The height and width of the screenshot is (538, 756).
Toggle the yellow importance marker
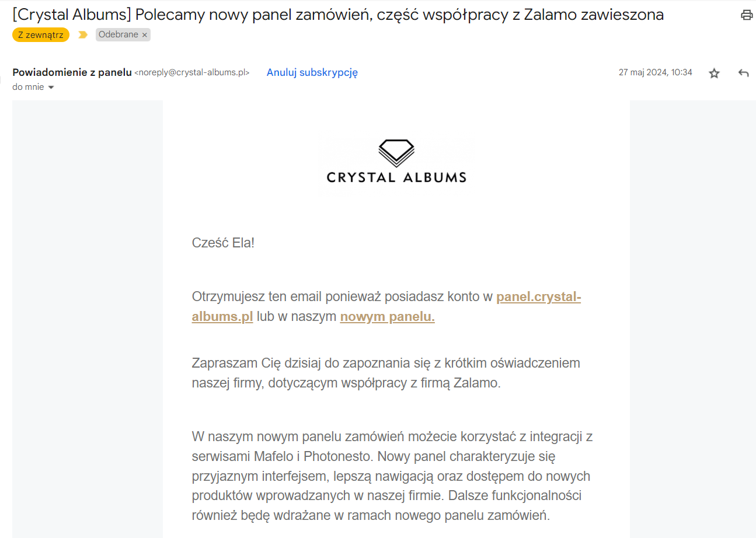tap(83, 35)
